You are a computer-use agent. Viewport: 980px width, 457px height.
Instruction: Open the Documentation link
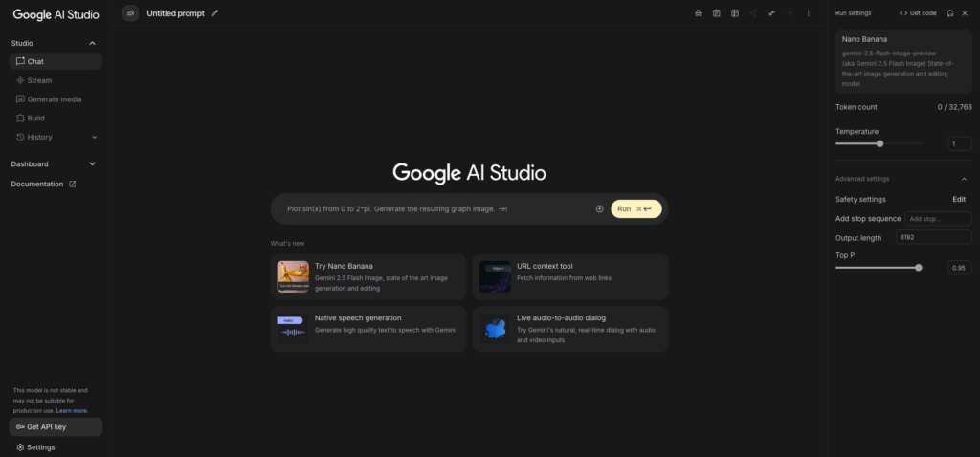pos(43,185)
